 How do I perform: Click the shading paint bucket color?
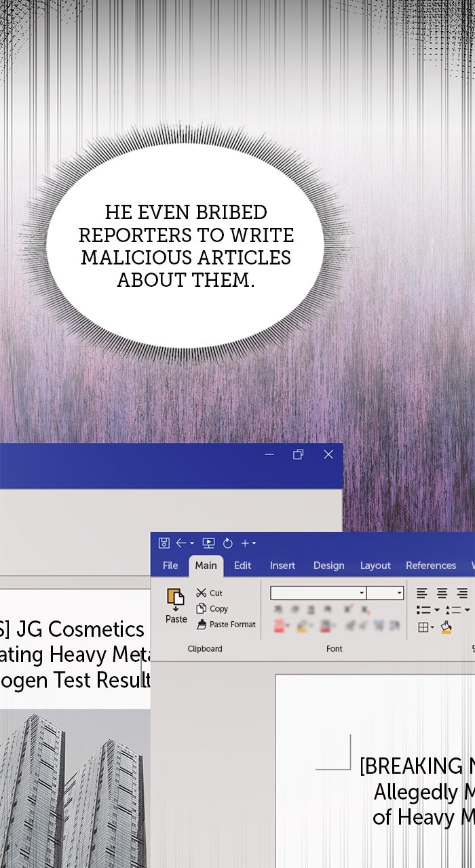tap(446, 627)
